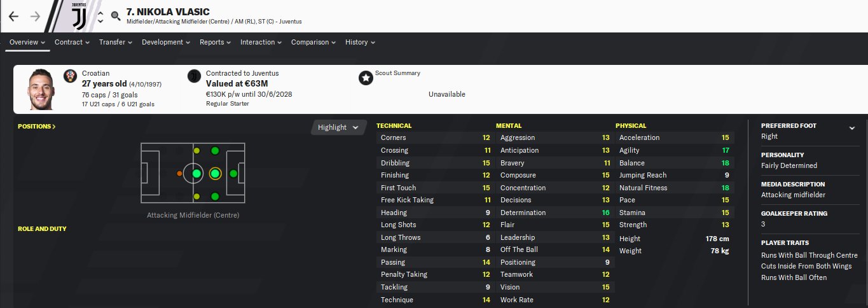Open the History tab

[x=360, y=42]
